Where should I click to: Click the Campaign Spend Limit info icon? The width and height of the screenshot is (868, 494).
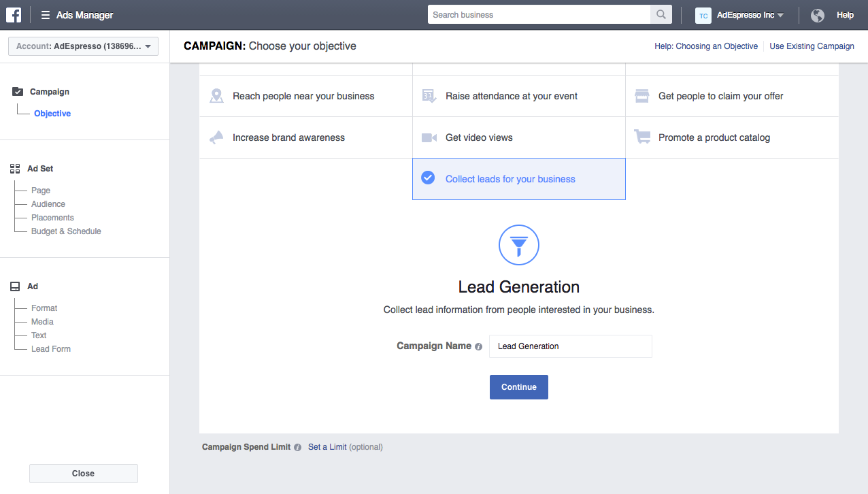click(298, 448)
